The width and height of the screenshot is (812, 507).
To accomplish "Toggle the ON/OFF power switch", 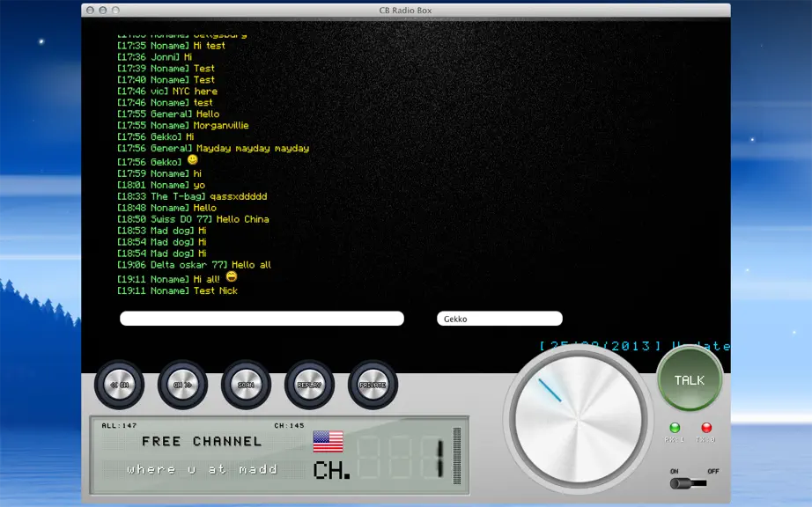I will [x=688, y=483].
